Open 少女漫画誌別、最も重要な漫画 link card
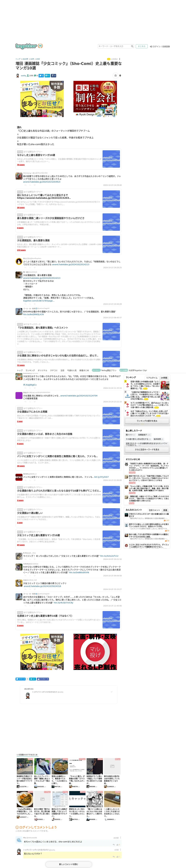186x868 pixels. [68, 244]
